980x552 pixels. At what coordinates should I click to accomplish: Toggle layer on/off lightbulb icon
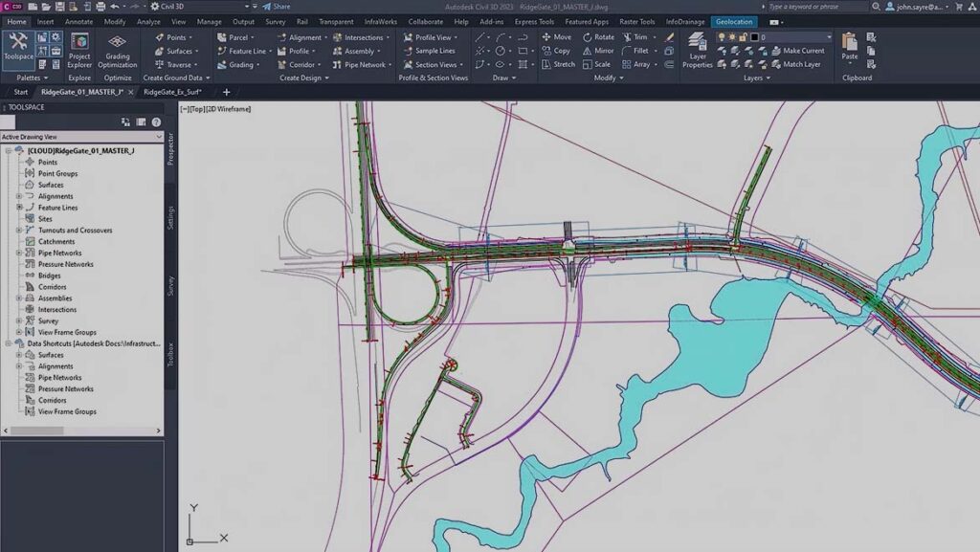721,37
